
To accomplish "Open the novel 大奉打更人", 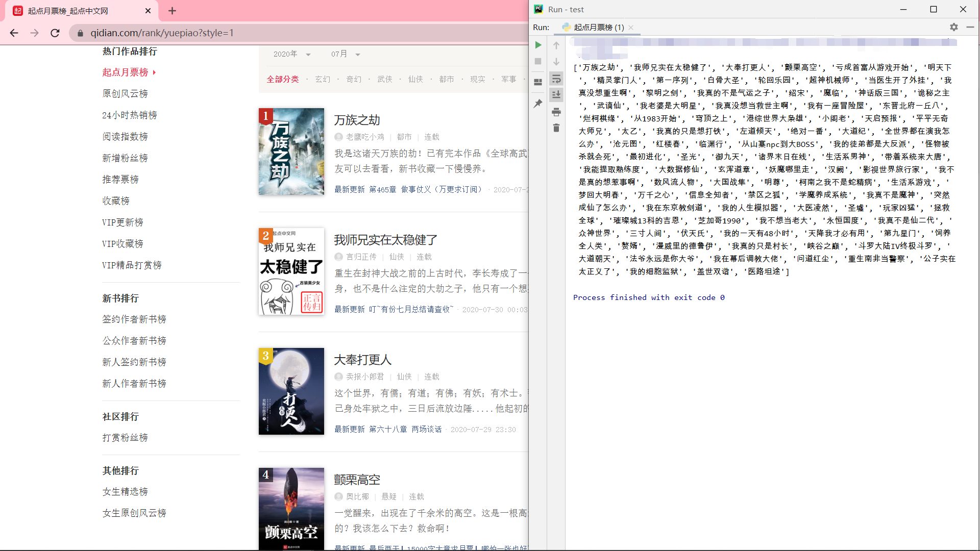I will pyautogui.click(x=362, y=360).
